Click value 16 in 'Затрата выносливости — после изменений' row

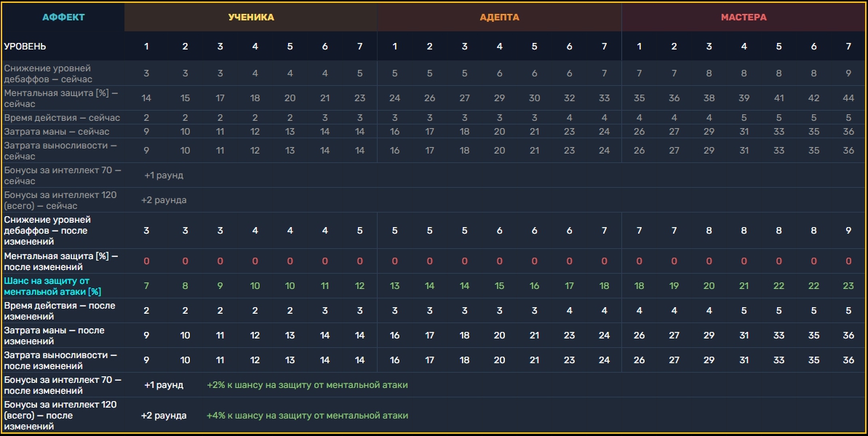pyautogui.click(x=394, y=360)
